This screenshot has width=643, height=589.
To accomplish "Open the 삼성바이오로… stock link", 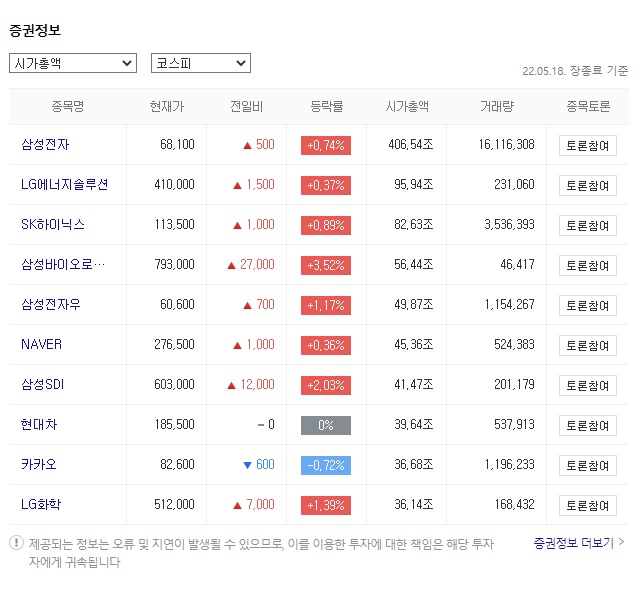I will 63,264.
